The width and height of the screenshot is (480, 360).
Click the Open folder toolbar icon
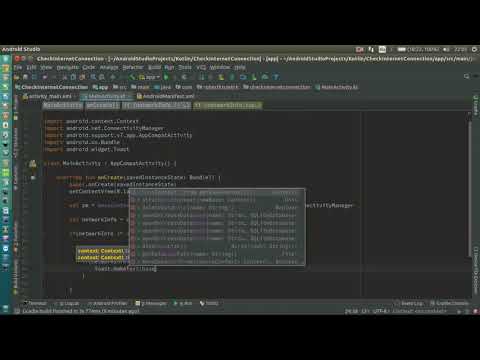click(17, 77)
